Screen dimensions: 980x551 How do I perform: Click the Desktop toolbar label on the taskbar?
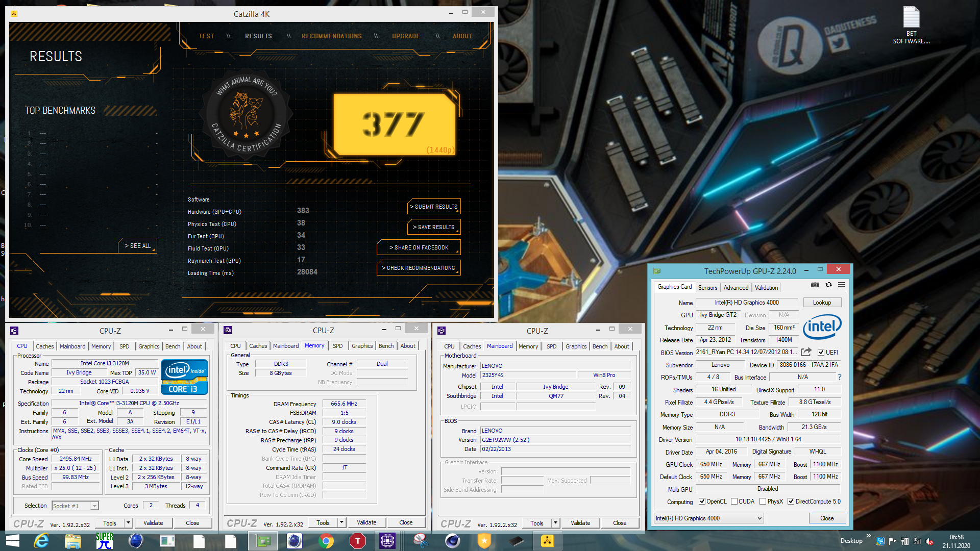tap(851, 541)
